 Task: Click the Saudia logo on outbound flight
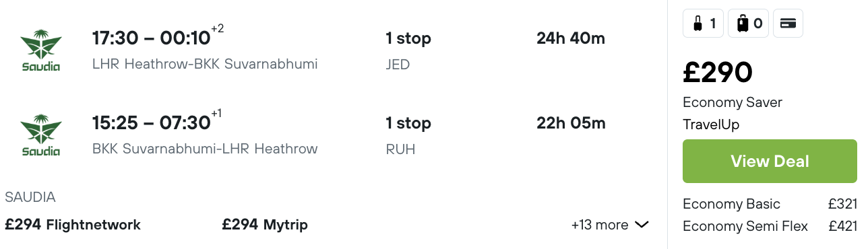[x=41, y=50]
